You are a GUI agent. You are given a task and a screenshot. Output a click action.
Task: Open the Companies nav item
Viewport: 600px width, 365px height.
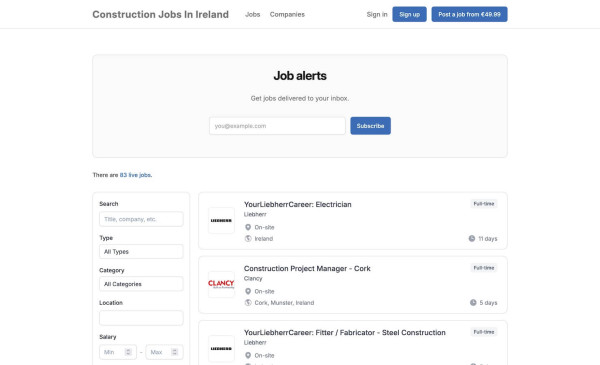(x=287, y=15)
